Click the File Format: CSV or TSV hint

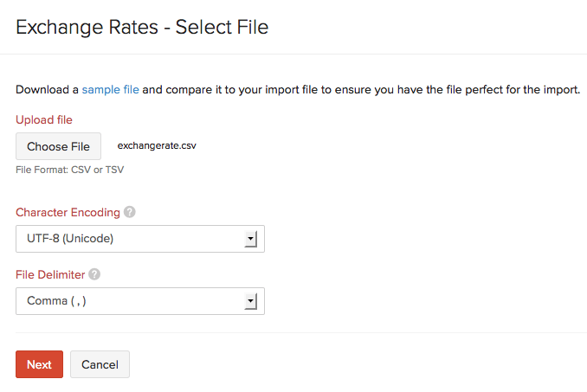pyautogui.click(x=69, y=170)
